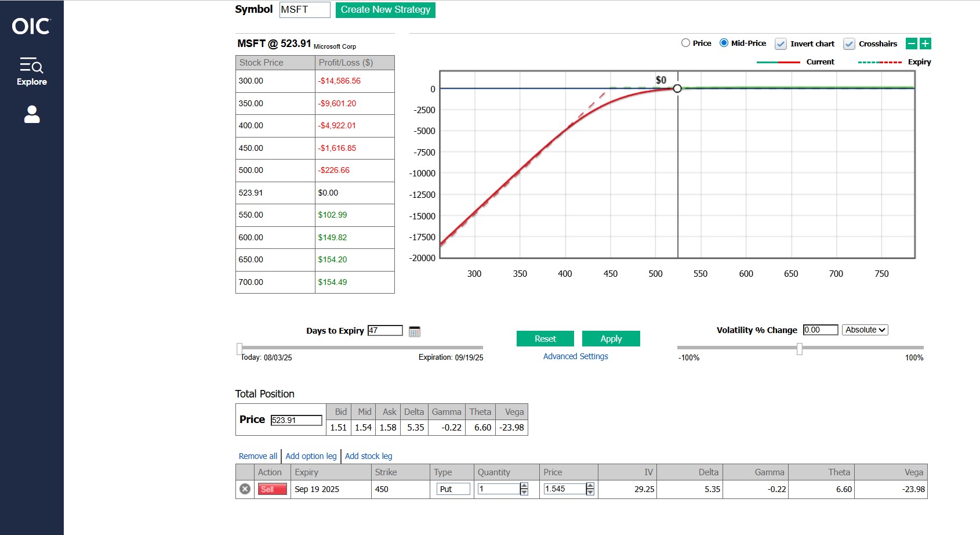The height and width of the screenshot is (535, 980).
Task: Click the Today: 08/03/25 label
Action: pos(267,357)
